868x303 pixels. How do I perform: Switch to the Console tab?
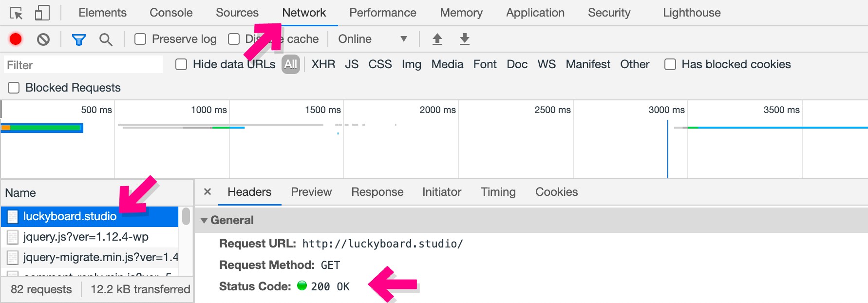[171, 13]
